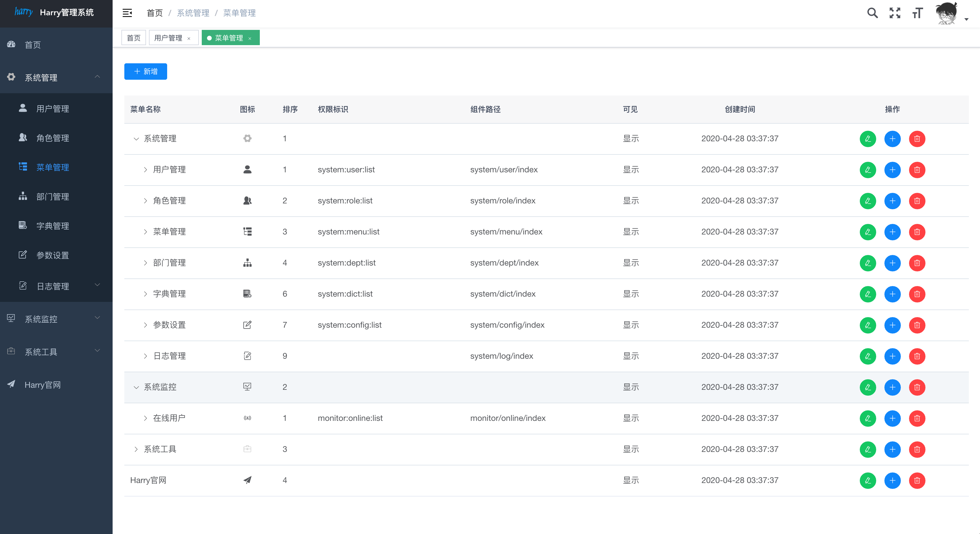Add a child under the 系统工具 row
The height and width of the screenshot is (534, 980).
892,449
